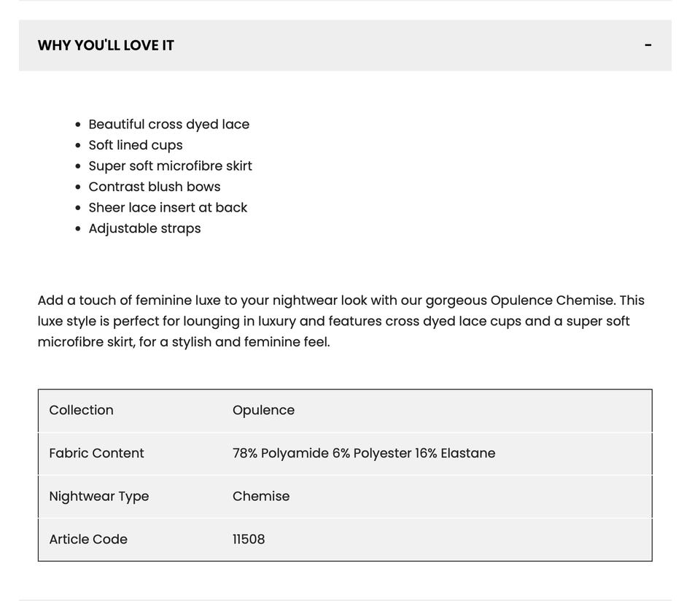Click the Article Code label
The image size is (700, 601).
[88, 539]
